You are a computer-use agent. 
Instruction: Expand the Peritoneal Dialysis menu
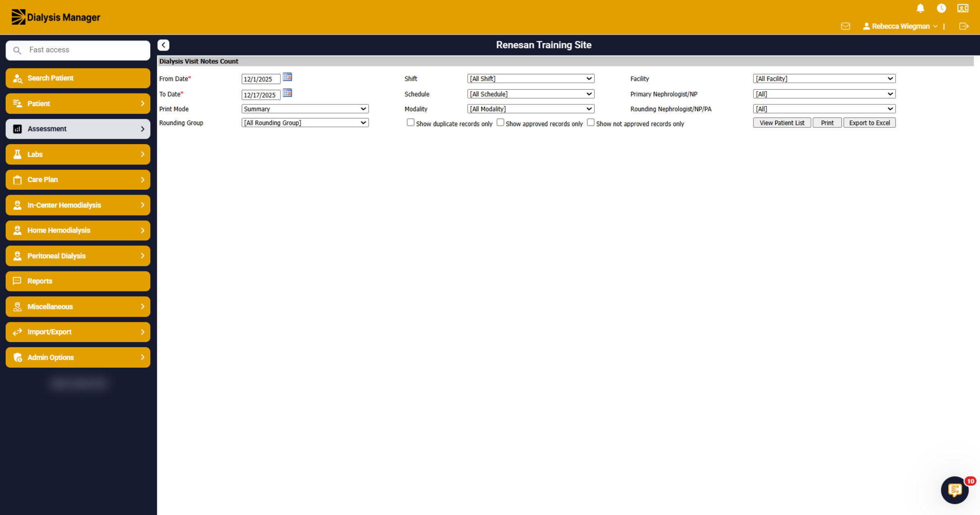[78, 256]
